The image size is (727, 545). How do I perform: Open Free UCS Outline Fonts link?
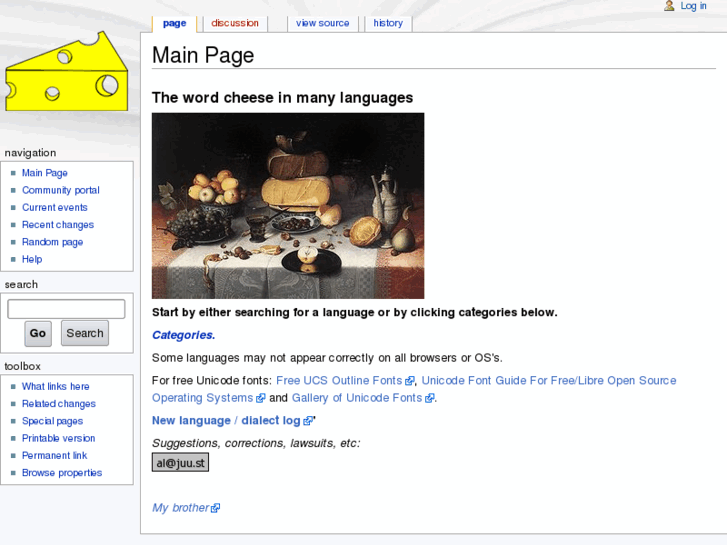coord(339,381)
